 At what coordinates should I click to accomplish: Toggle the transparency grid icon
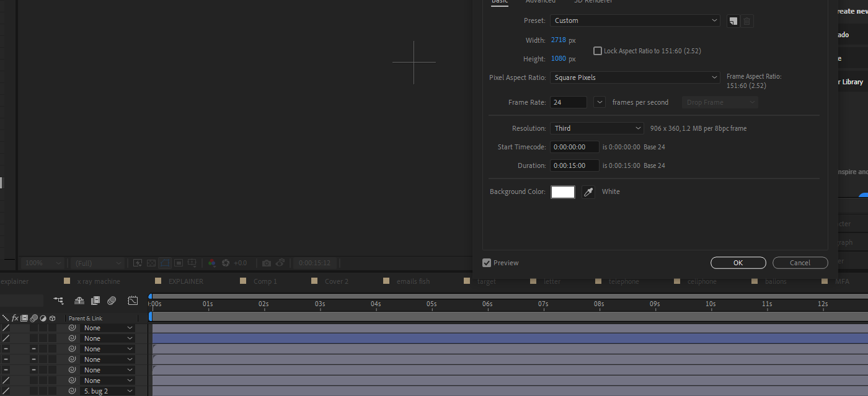tap(151, 263)
